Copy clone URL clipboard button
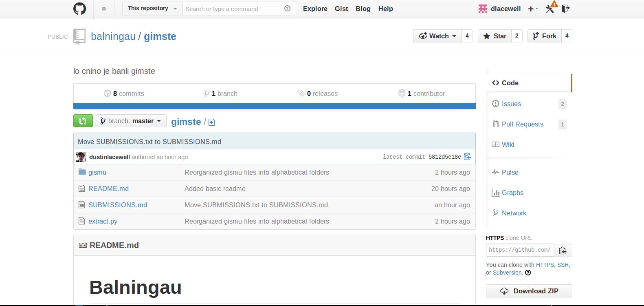The width and height of the screenshot is (644, 306). pyautogui.click(x=563, y=251)
